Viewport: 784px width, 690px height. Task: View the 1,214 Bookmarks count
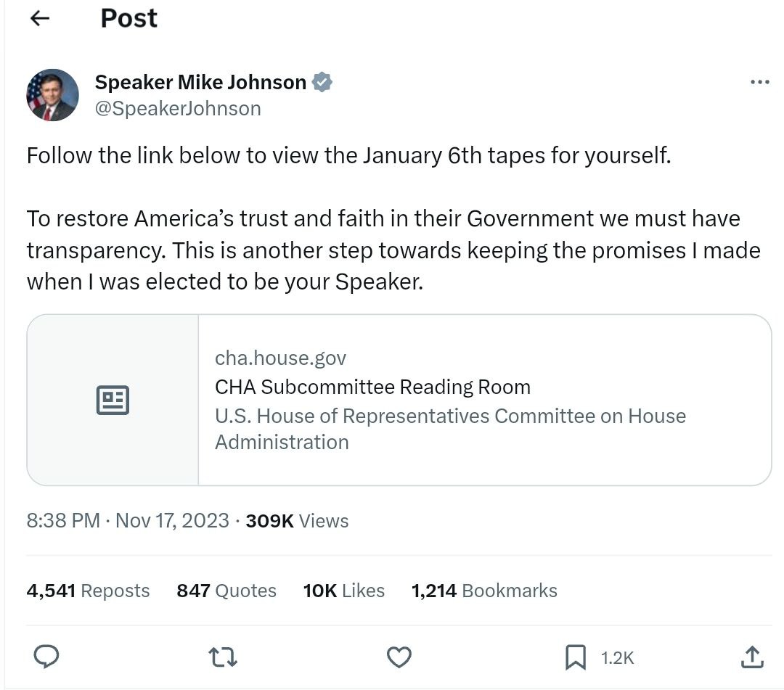[484, 591]
